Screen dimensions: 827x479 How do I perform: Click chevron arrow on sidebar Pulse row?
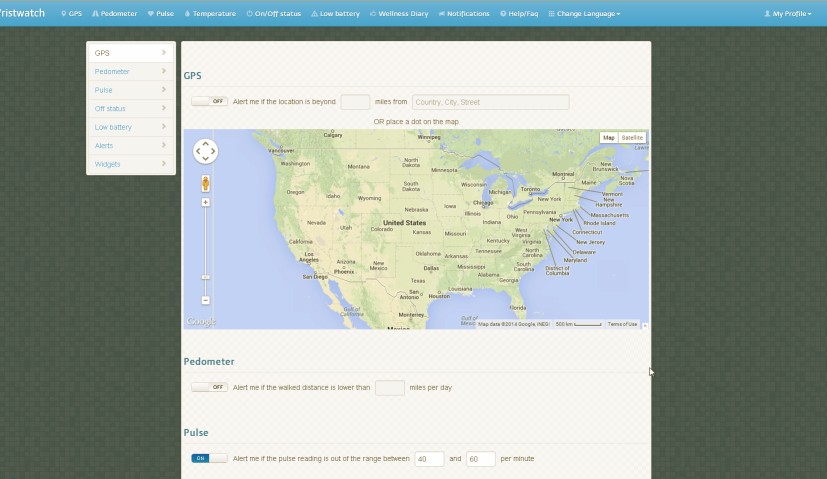click(x=164, y=89)
